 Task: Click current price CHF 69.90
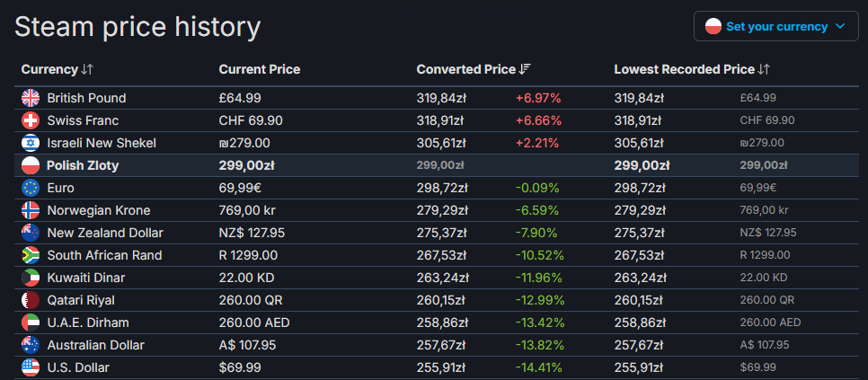(x=250, y=120)
